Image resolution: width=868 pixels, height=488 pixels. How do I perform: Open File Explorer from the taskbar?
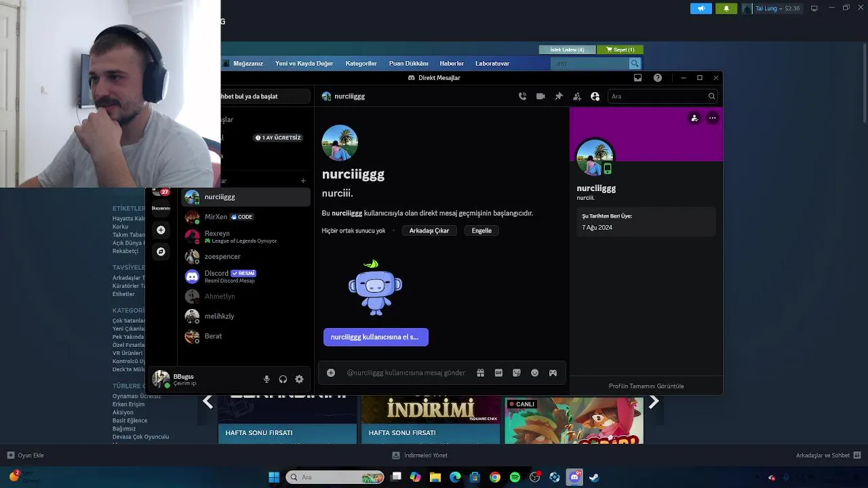(x=435, y=477)
